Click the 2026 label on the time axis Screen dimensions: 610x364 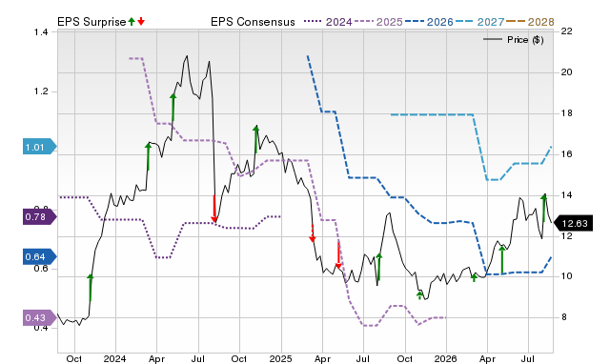(x=446, y=358)
